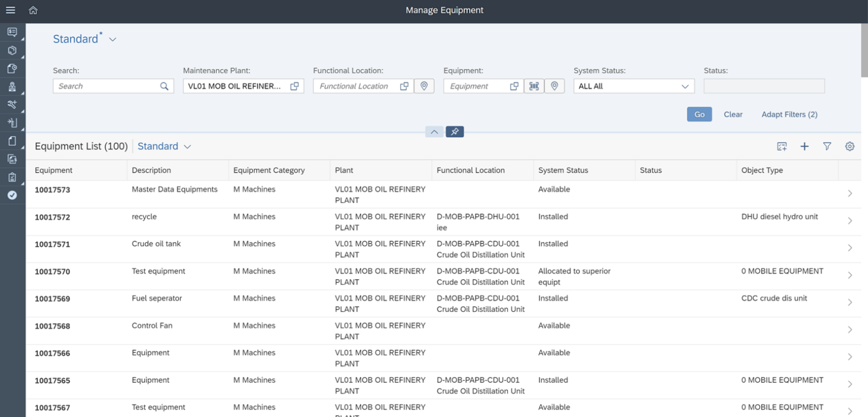The width and height of the screenshot is (868, 417).
Task: Open table filter funnel icon
Action: pyautogui.click(x=827, y=146)
